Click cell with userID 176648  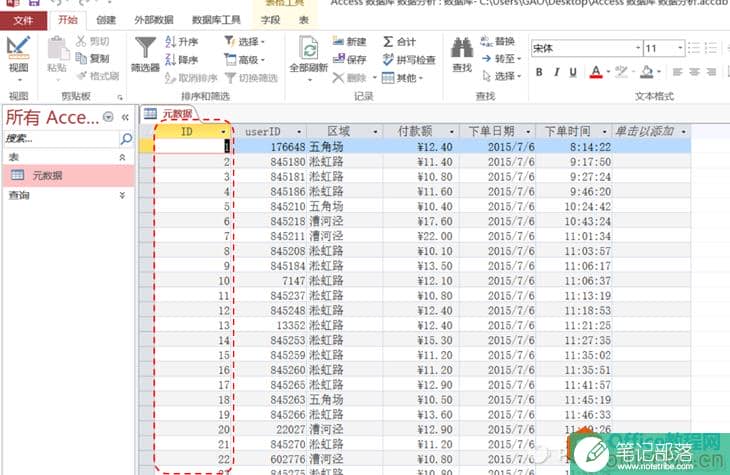click(x=270, y=147)
